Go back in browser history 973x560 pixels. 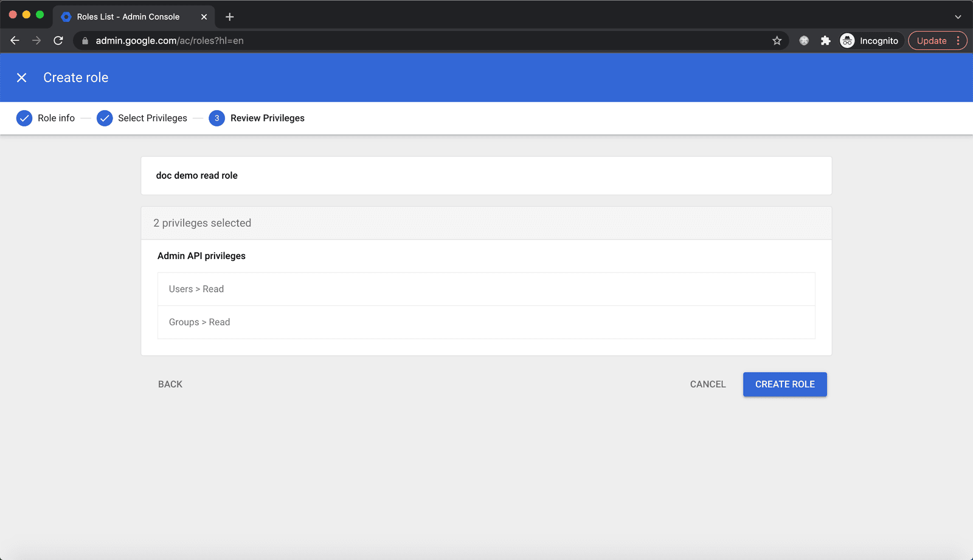pos(15,41)
